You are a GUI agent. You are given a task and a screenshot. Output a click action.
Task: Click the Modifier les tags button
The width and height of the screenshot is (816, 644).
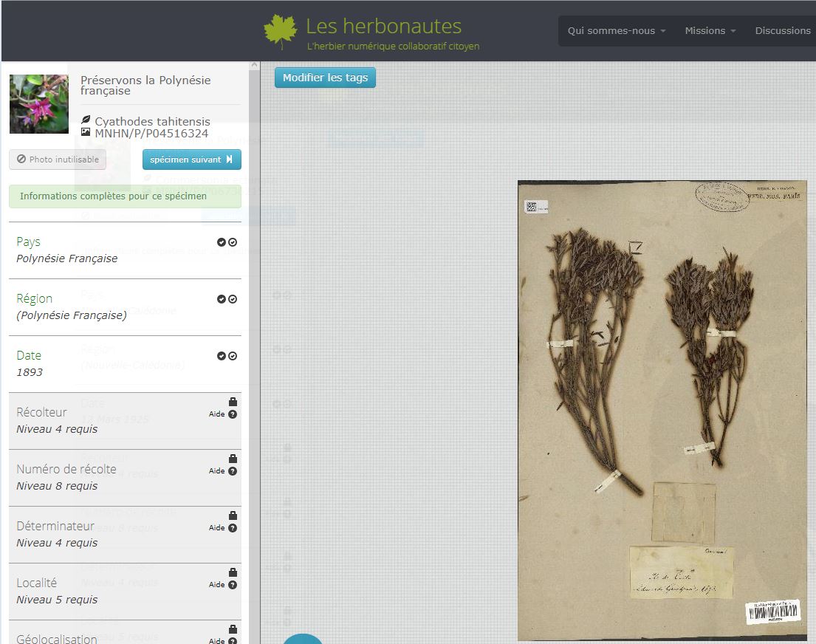[325, 78]
